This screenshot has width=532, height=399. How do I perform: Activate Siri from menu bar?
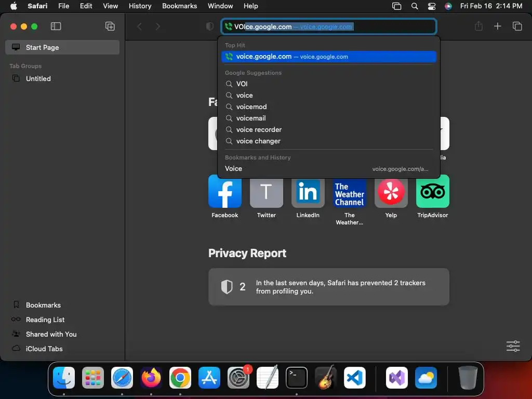coord(448,6)
